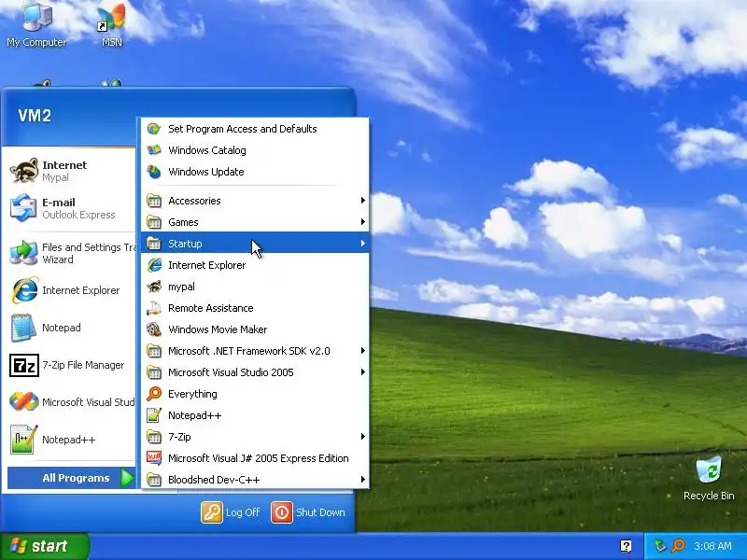Expand the 7-Zip submenu arrow
Screen dimensions: 747x560
[363, 436]
